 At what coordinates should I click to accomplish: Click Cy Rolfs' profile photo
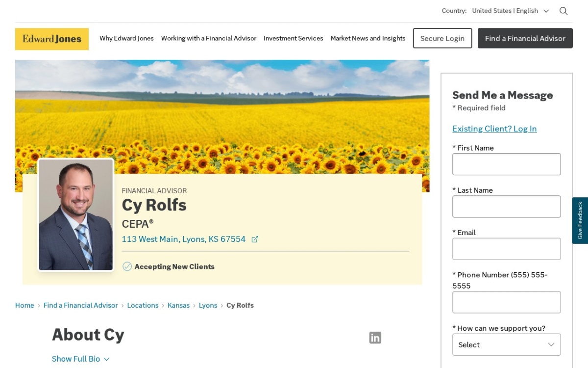point(76,215)
